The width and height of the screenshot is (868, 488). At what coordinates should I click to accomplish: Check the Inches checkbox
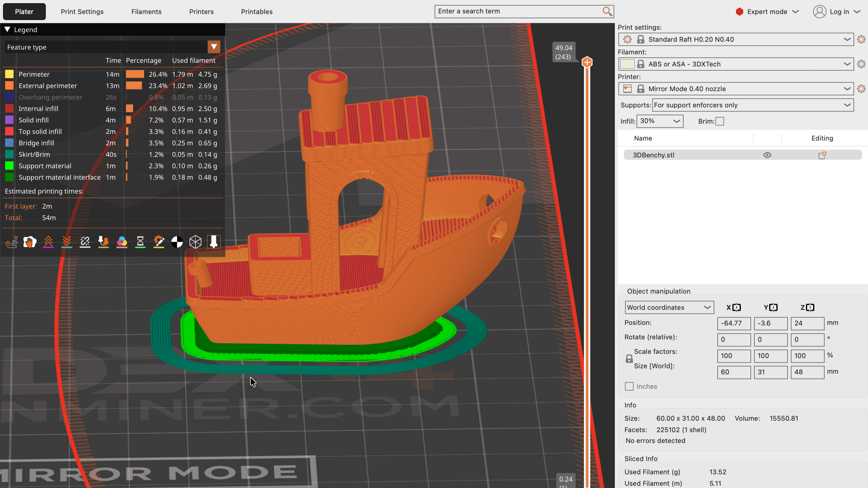[x=629, y=386]
